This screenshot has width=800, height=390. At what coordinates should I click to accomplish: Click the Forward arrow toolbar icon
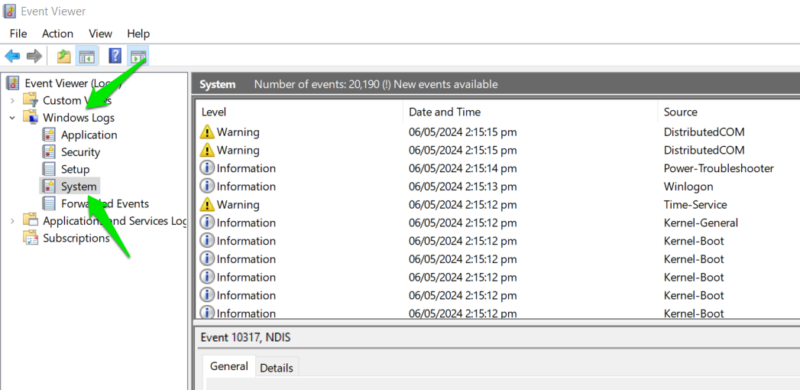pyautogui.click(x=34, y=56)
